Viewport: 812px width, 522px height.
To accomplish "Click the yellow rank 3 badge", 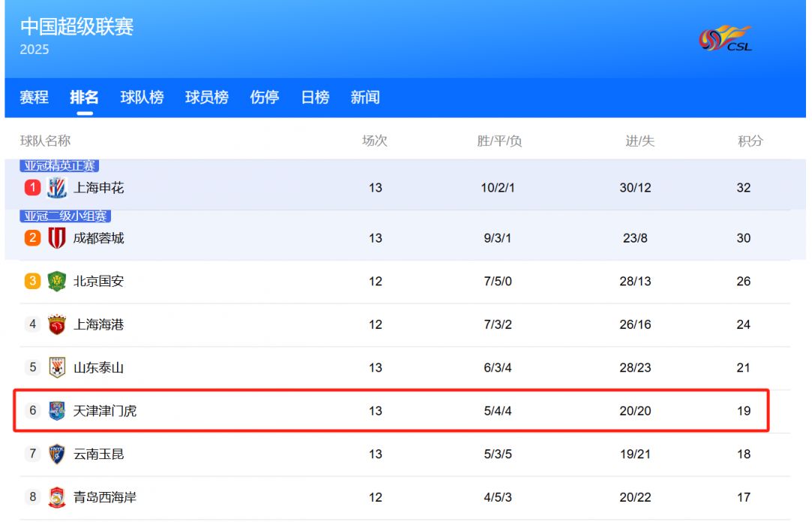I will pos(32,281).
